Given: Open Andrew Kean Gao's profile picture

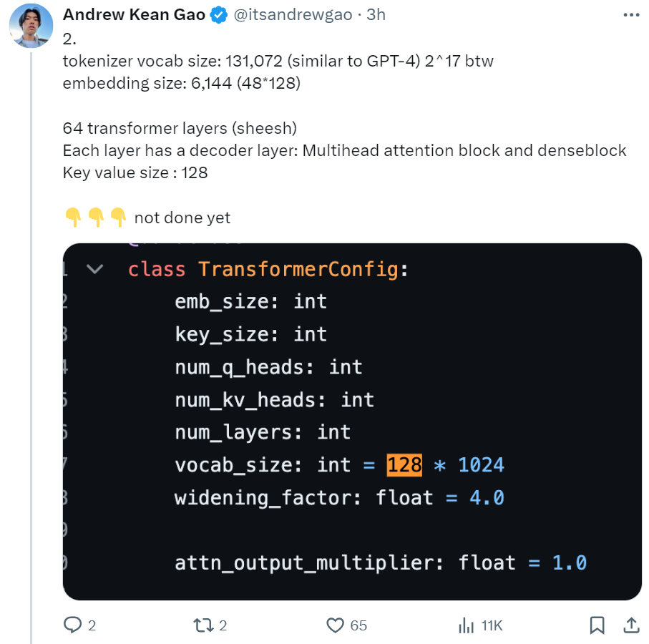Looking at the screenshot, I should pyautogui.click(x=30, y=26).
